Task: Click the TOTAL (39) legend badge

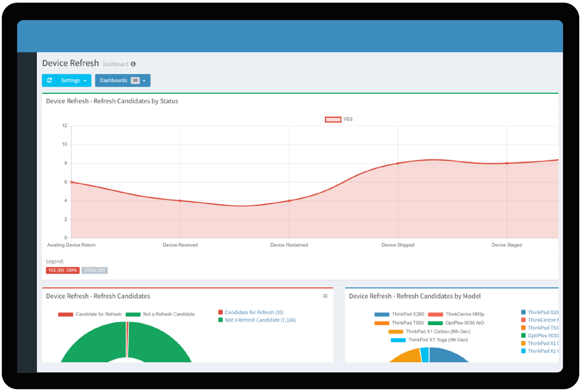Action: 95,270
